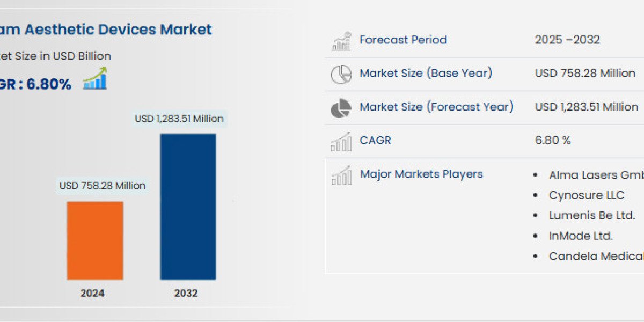644x322 pixels.
Task: Click InMode Ltd. in the players list
Action: pyautogui.click(x=580, y=236)
